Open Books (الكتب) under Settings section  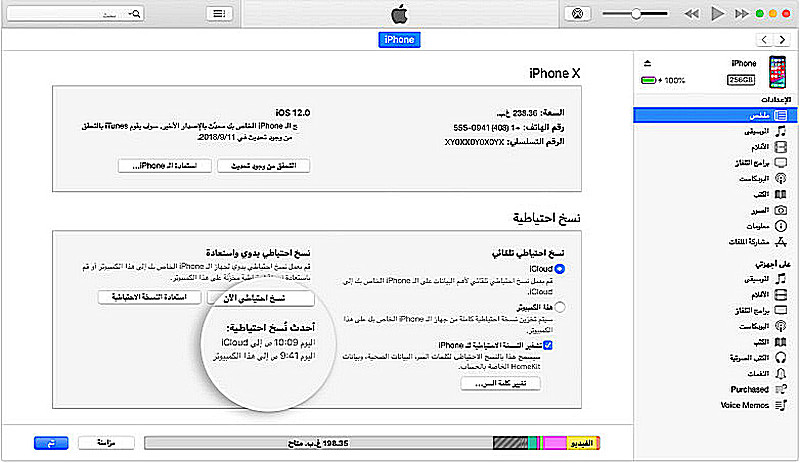click(770, 194)
